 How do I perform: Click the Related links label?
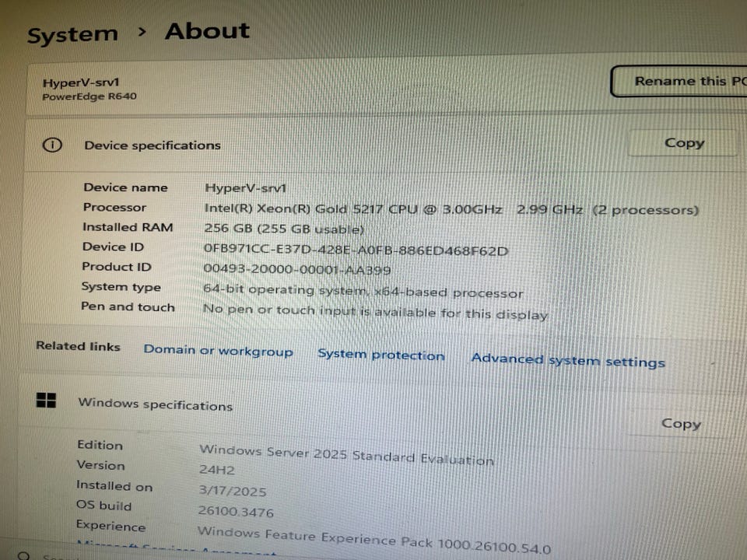(x=78, y=346)
